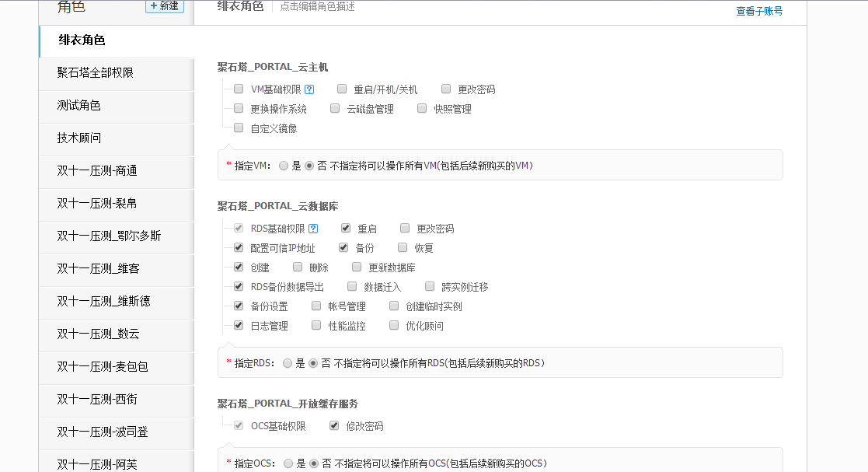Select 双十一压测-西街 role
This screenshot has height=472, width=868.
(117, 400)
